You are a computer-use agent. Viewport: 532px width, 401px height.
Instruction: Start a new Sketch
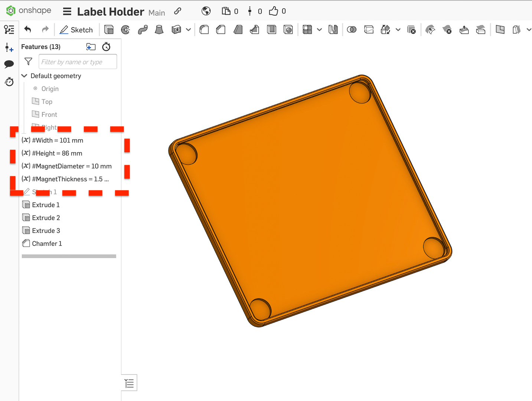(x=76, y=29)
